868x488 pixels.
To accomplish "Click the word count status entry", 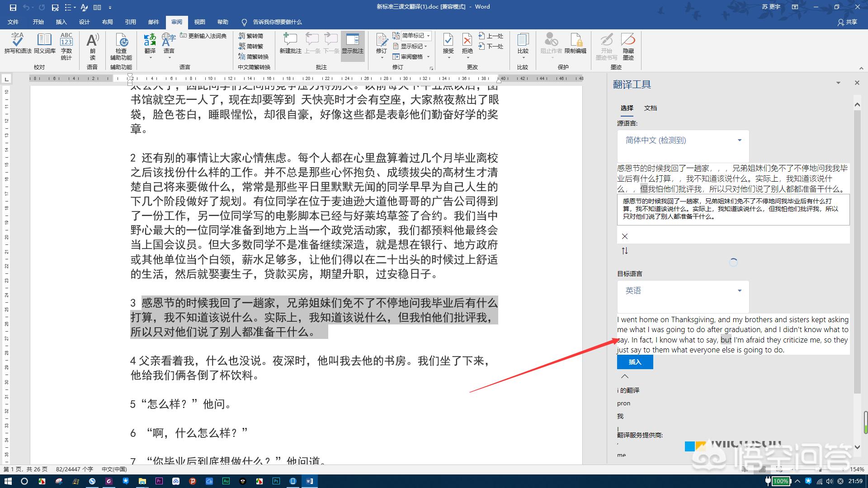I will click(75, 469).
